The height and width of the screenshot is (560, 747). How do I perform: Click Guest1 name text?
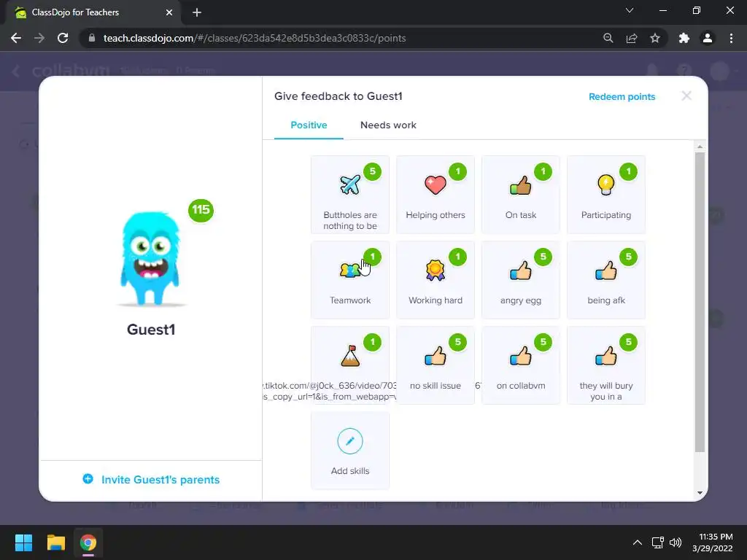click(x=151, y=330)
